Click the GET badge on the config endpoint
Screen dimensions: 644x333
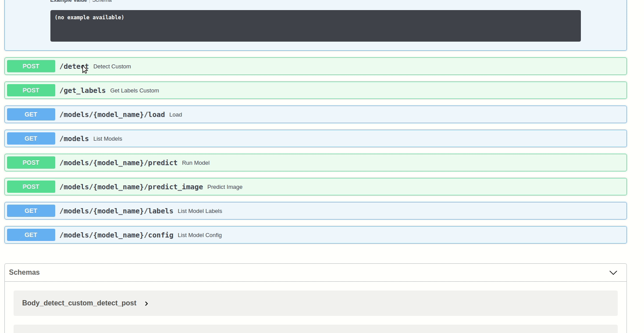click(x=31, y=235)
